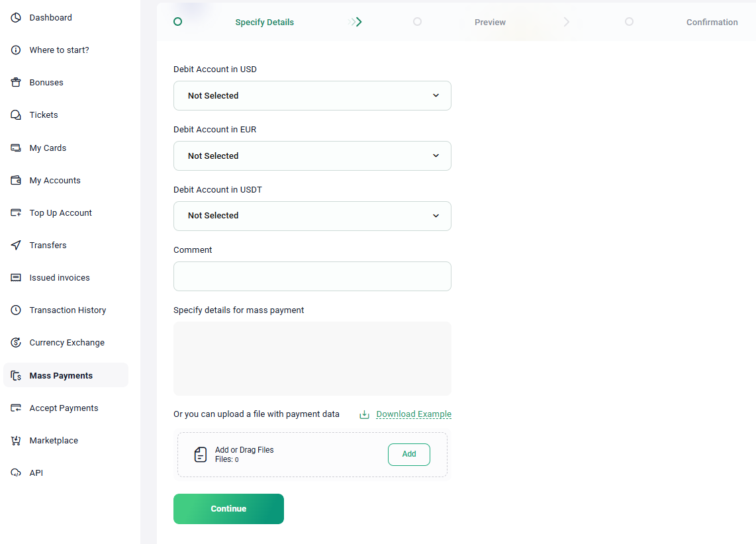
Task: Focus the Comment input field
Action: click(x=312, y=276)
